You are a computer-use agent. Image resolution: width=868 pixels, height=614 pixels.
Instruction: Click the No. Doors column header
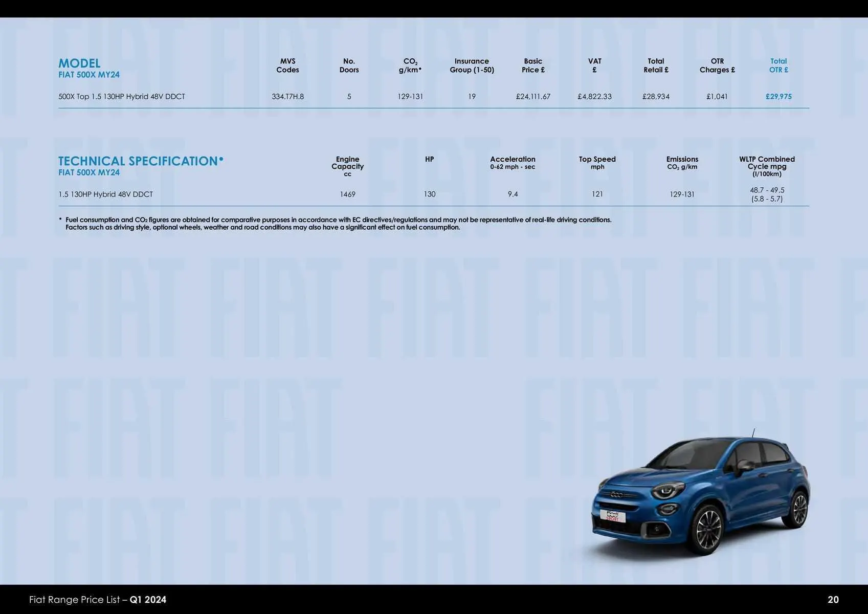click(349, 65)
